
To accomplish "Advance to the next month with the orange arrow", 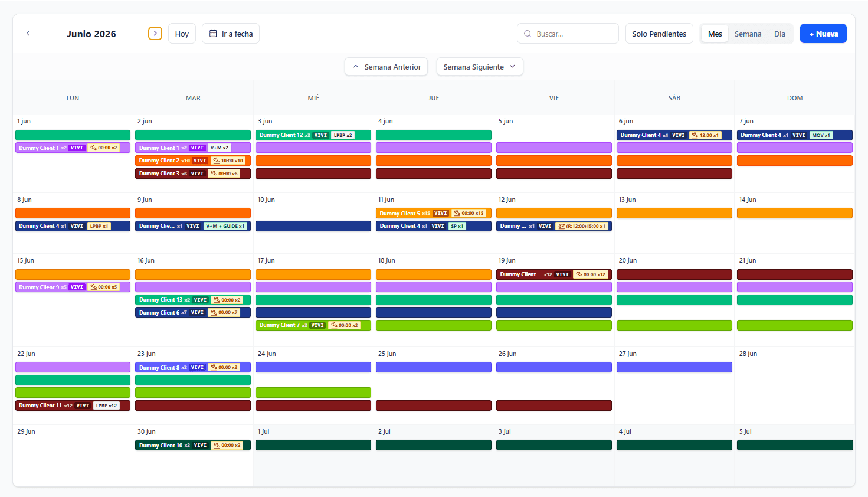I will click(x=155, y=34).
